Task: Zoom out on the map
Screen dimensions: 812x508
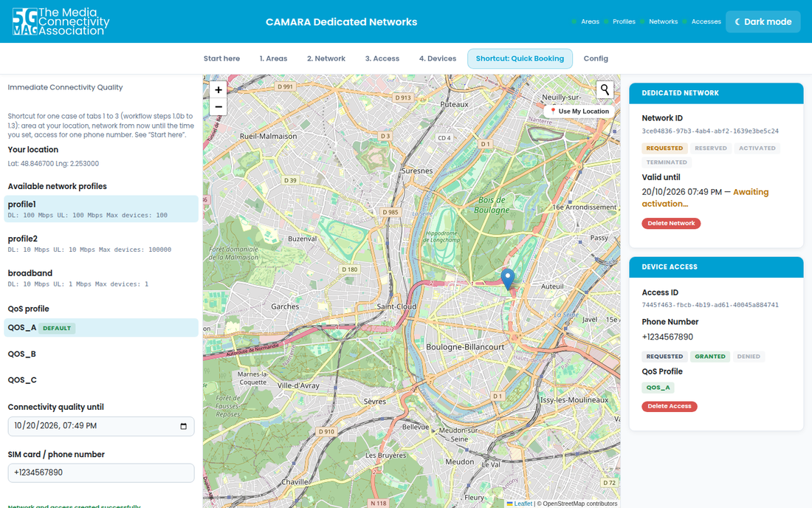Action: [219, 107]
